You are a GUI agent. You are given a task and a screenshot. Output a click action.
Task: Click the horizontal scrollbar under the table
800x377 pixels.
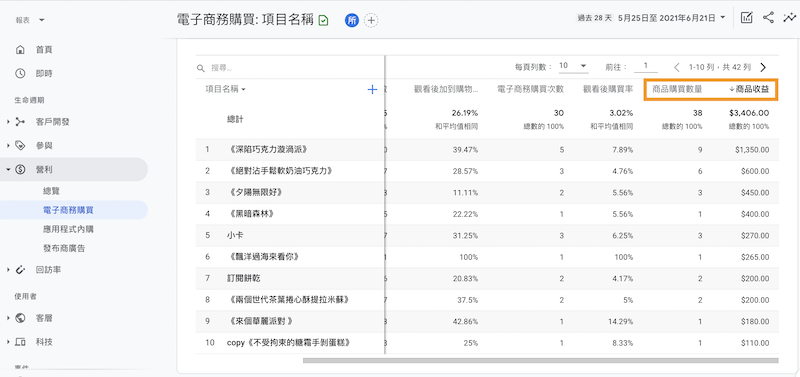(x=541, y=361)
